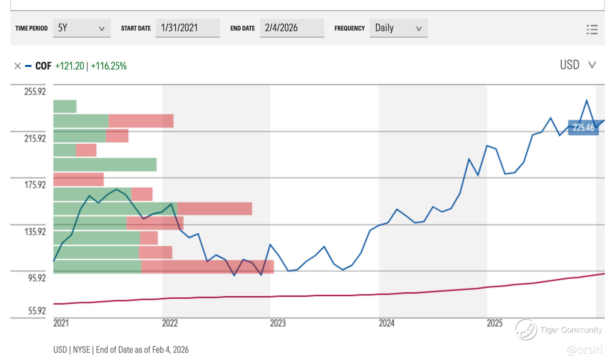Click the 225.46 price label tag
Image resolution: width=615 pixels, height=364 pixels.
tap(583, 128)
